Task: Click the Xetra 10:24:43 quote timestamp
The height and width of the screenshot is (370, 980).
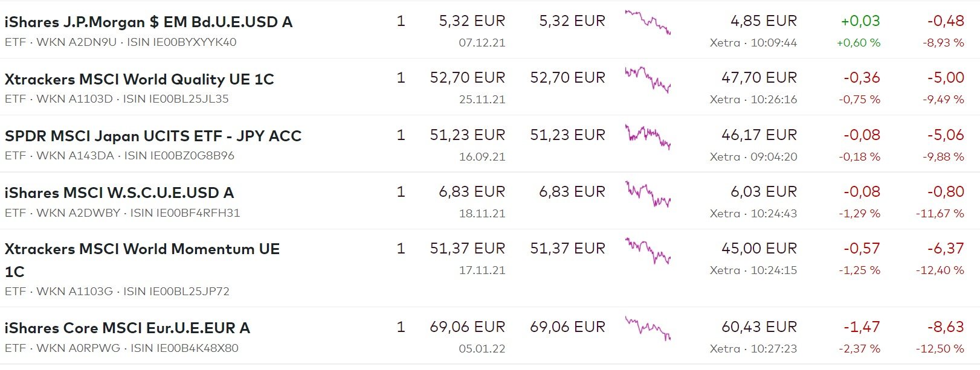Action: [753, 214]
